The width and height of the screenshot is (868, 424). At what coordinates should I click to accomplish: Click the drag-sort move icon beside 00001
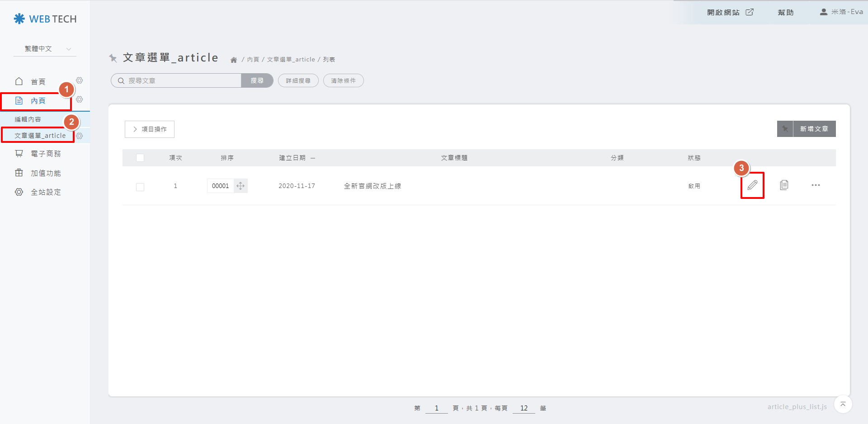[x=241, y=186]
